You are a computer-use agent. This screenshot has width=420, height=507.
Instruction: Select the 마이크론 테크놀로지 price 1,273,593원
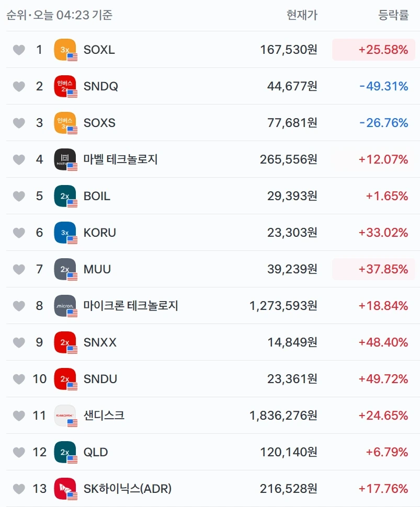(x=283, y=306)
